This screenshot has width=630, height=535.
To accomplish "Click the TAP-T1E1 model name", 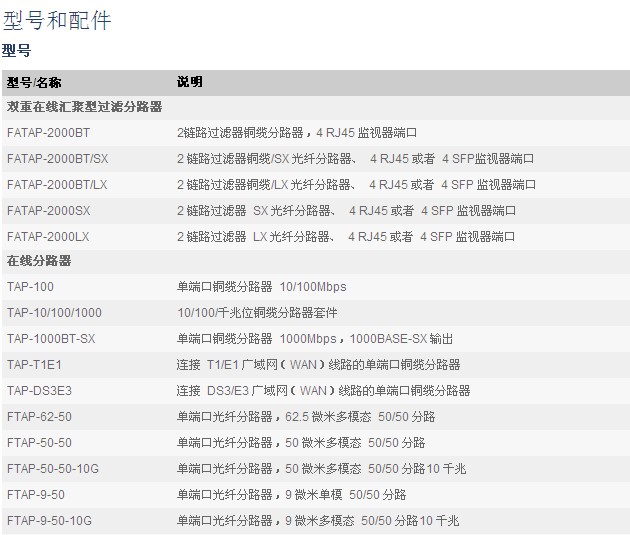I will coord(34,365).
